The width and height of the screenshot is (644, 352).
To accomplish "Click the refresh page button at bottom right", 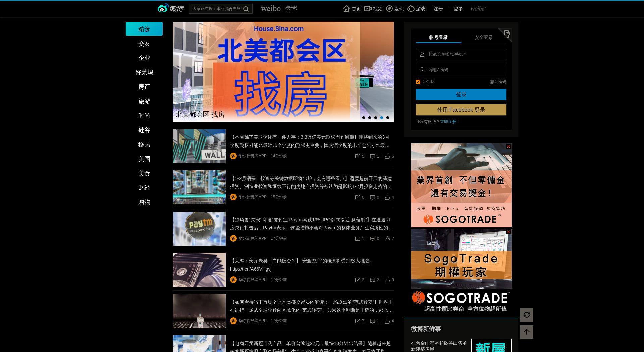I will (527, 315).
